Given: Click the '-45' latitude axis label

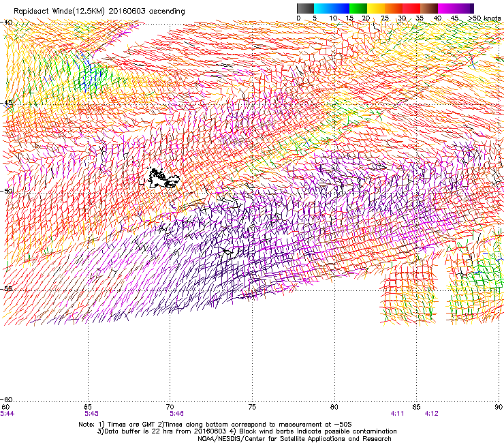Looking at the screenshot, I should 7,103.
